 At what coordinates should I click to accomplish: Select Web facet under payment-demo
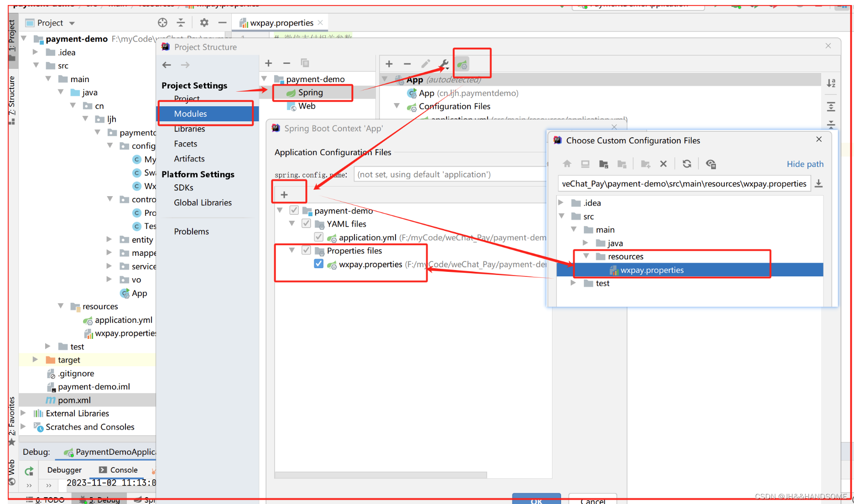click(x=307, y=106)
